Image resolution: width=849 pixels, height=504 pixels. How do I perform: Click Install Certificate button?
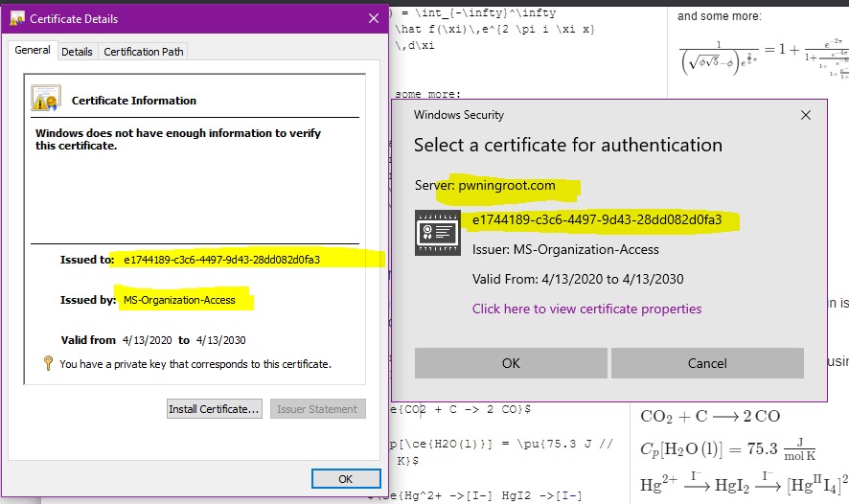pyautogui.click(x=214, y=409)
